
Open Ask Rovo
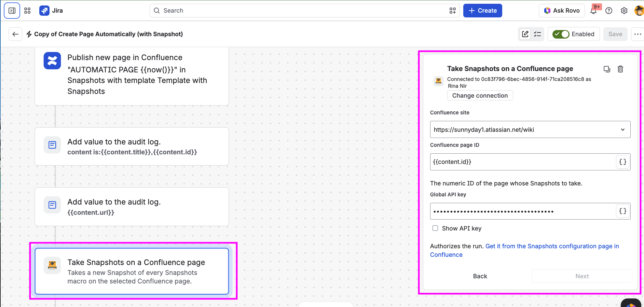pyautogui.click(x=562, y=11)
